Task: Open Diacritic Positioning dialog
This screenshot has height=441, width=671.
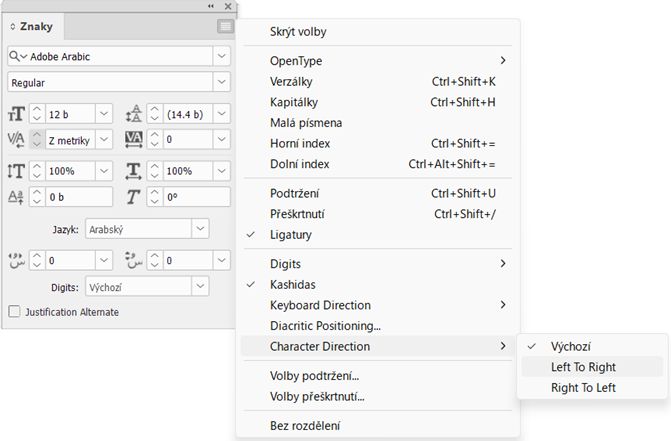Action: [377, 326]
